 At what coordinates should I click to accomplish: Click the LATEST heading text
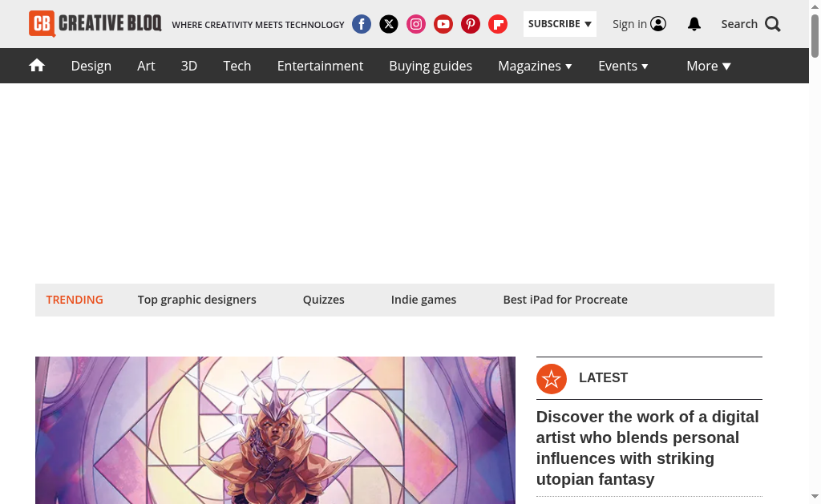point(603,378)
